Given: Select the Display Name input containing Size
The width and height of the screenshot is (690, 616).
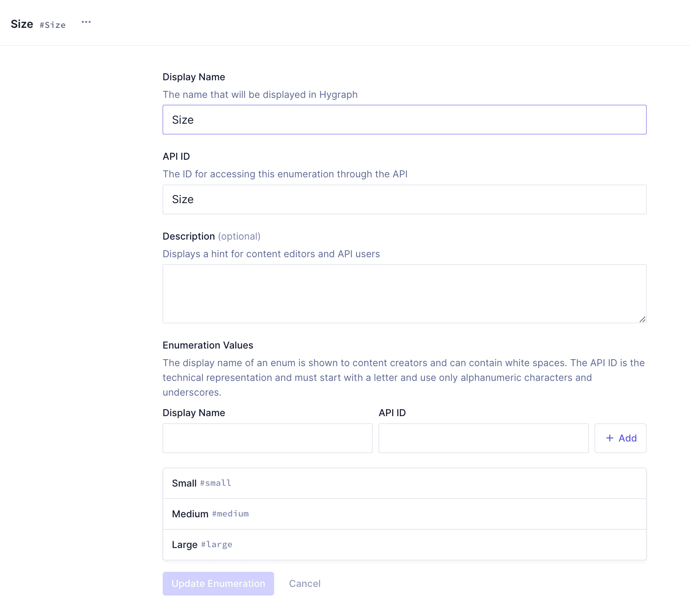Looking at the screenshot, I should point(404,119).
